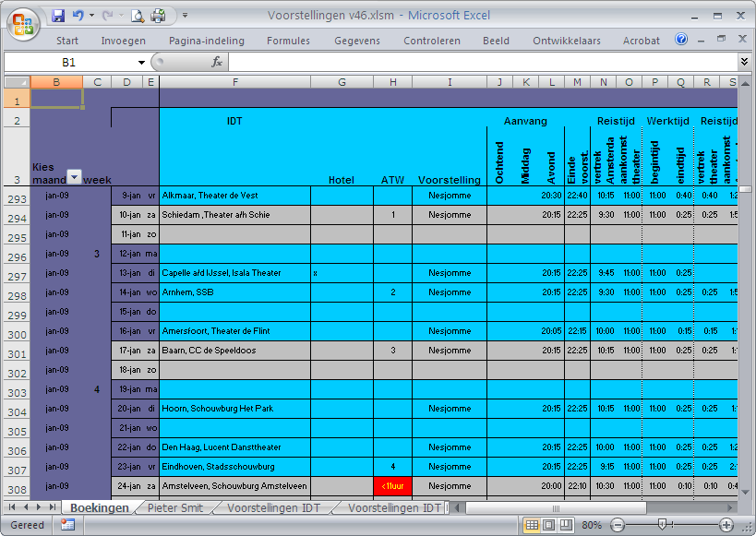Open the Start ribbon tab

point(67,41)
